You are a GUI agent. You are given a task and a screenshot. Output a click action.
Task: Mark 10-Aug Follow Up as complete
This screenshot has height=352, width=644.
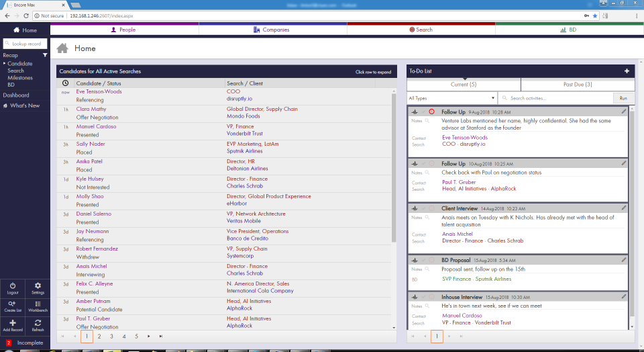click(423, 164)
